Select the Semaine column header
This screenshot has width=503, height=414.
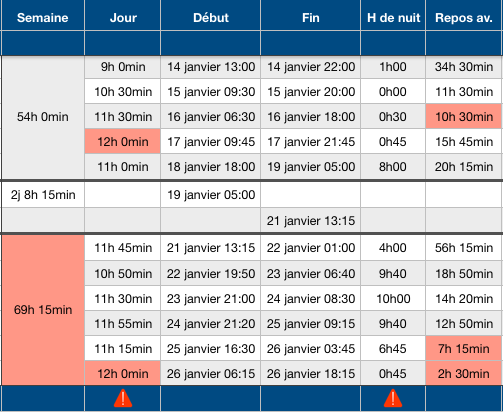tap(43, 18)
